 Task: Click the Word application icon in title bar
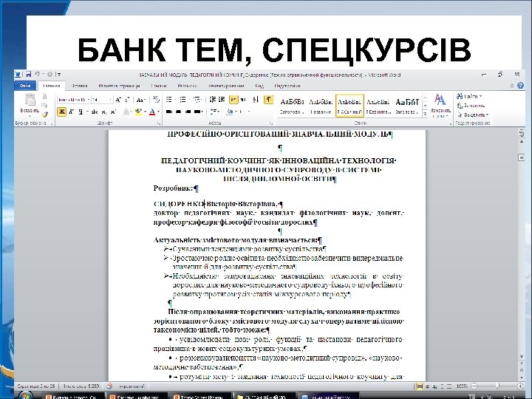coord(18,75)
